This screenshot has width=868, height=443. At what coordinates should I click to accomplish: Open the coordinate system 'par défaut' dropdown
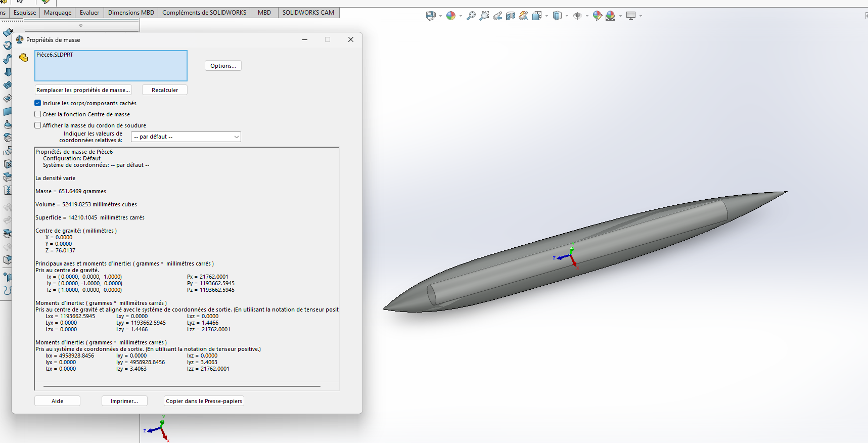click(x=186, y=137)
